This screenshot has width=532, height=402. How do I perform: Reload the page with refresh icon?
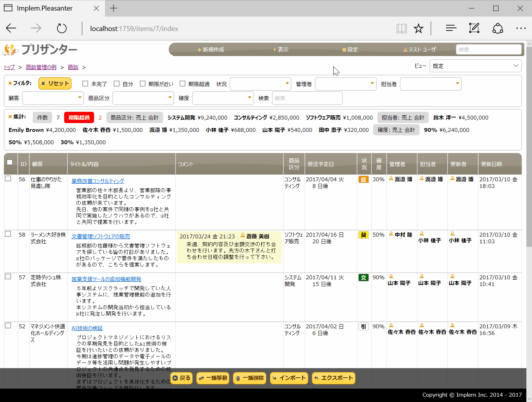[62, 28]
